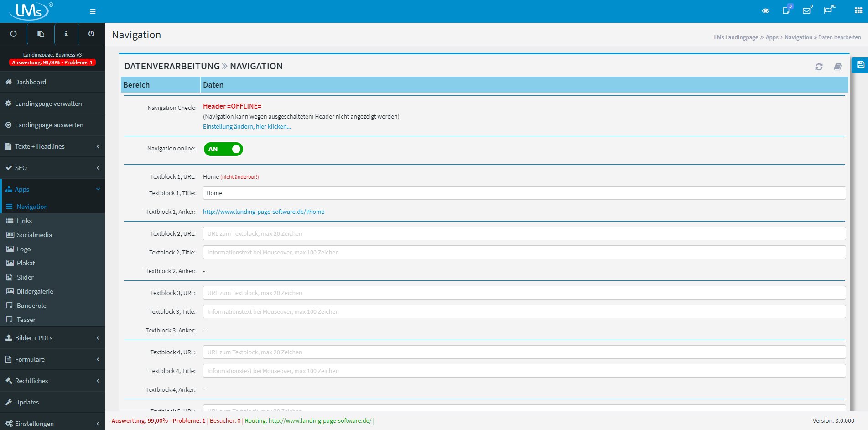Open the mail messages icon
The width and height of the screenshot is (868, 430).
pos(807,10)
